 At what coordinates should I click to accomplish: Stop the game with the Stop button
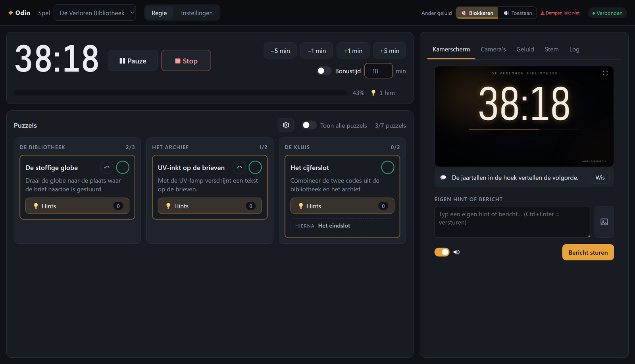click(186, 61)
